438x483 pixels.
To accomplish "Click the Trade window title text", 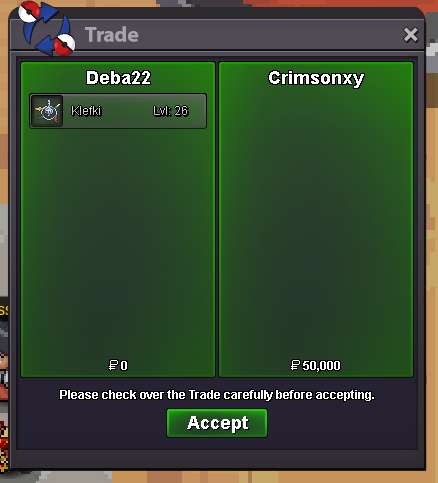I will click(x=112, y=35).
